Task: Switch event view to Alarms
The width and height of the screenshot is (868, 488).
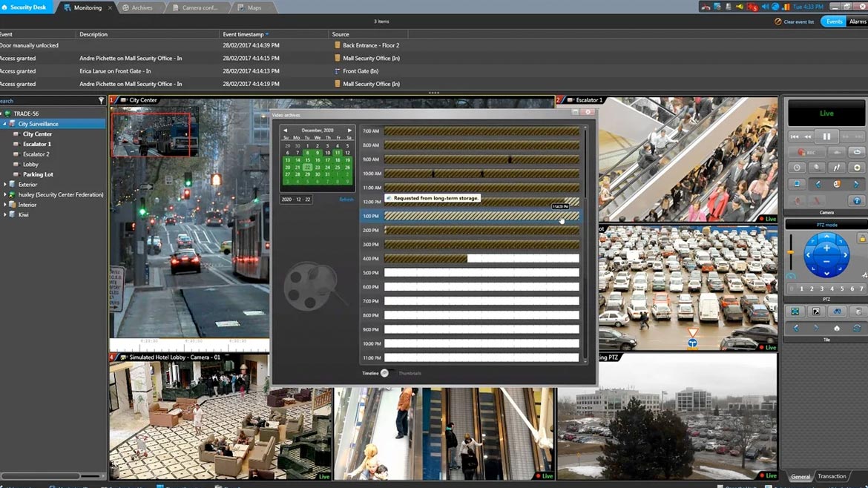Action: coord(857,22)
